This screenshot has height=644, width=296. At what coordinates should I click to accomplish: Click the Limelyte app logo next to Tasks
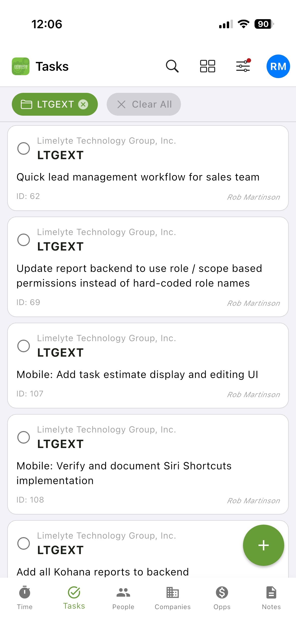(20, 66)
